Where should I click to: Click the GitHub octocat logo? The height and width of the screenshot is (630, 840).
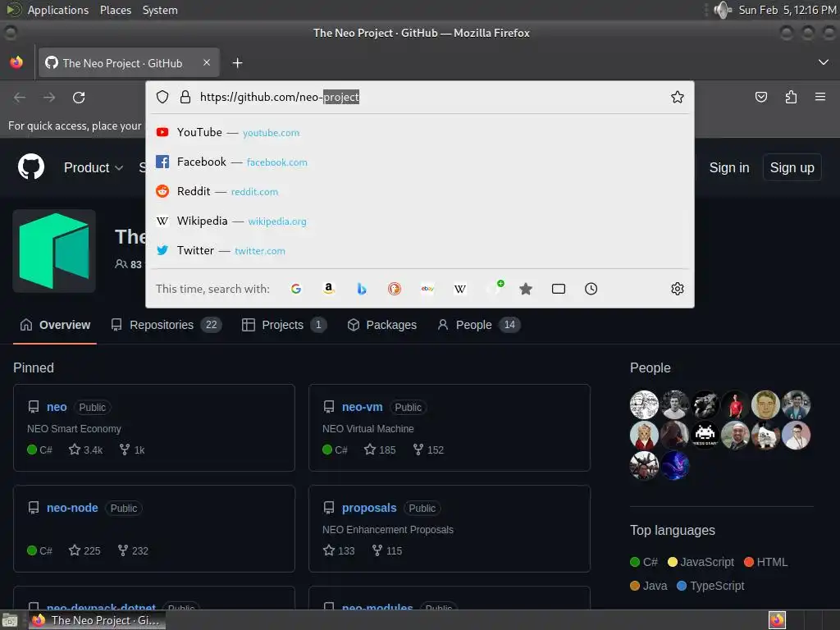(31, 167)
